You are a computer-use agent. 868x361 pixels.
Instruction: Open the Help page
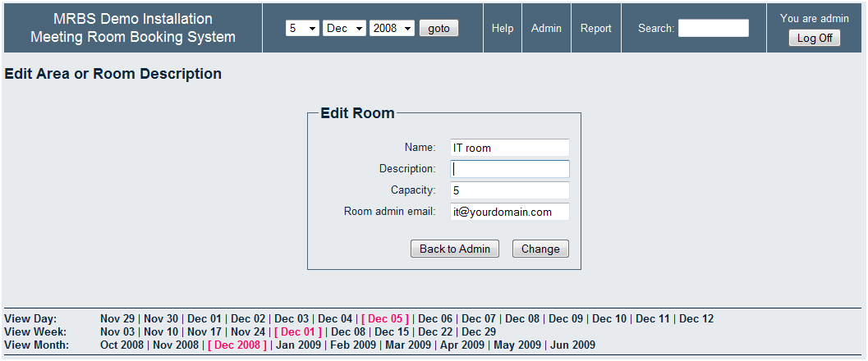503,28
